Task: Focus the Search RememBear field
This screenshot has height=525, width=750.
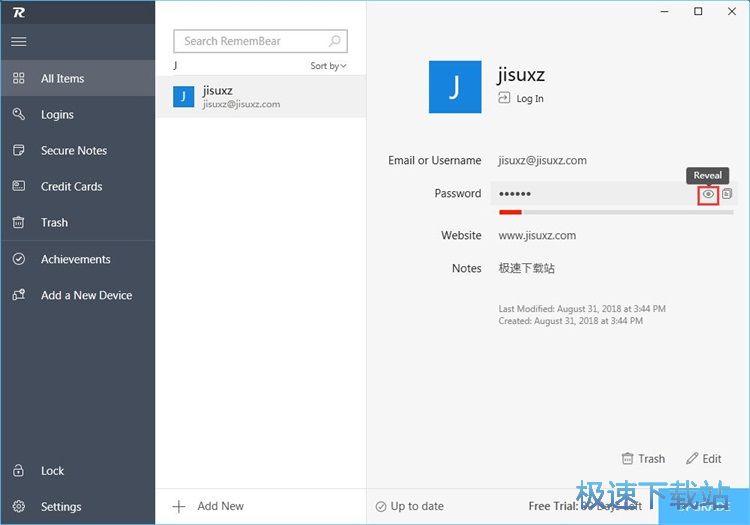Action: tap(260, 41)
